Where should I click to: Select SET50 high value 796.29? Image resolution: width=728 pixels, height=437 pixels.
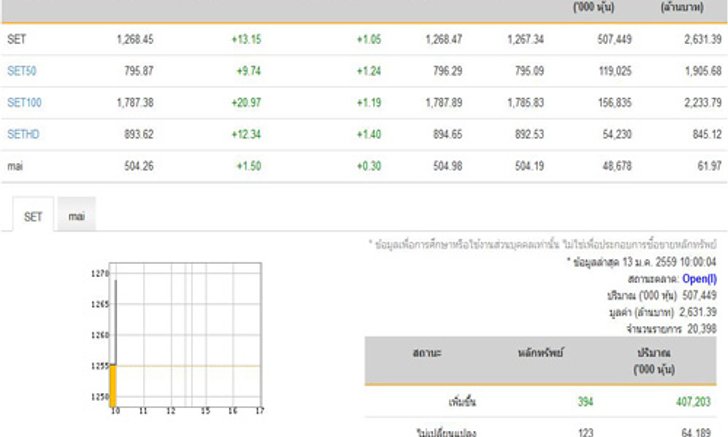448,71
